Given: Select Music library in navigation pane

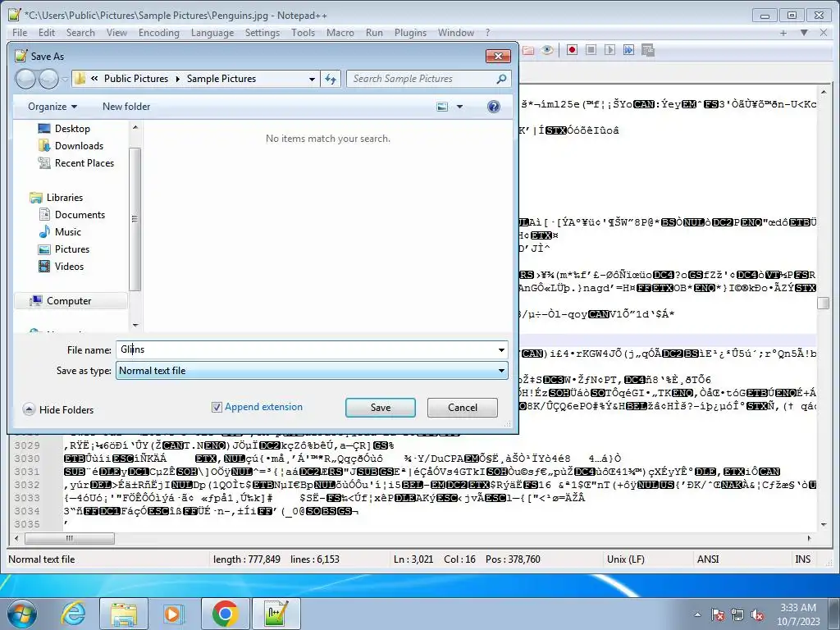Looking at the screenshot, I should click(x=67, y=232).
